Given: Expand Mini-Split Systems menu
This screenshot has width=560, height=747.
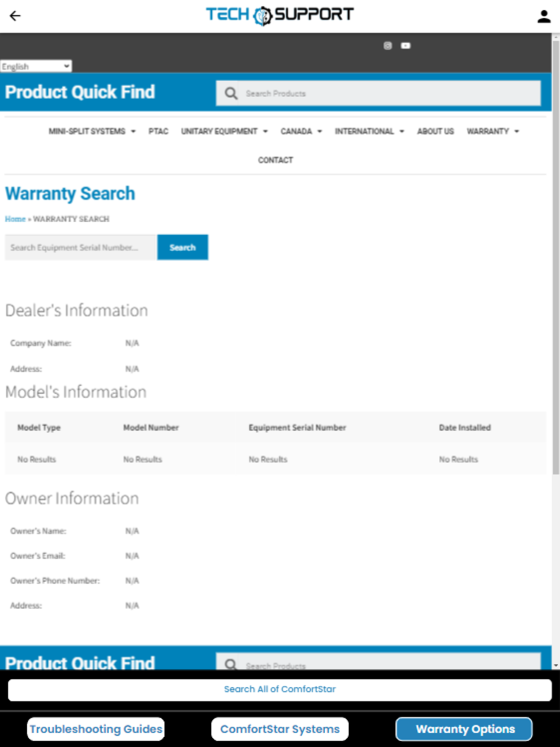Looking at the screenshot, I should pos(92,131).
